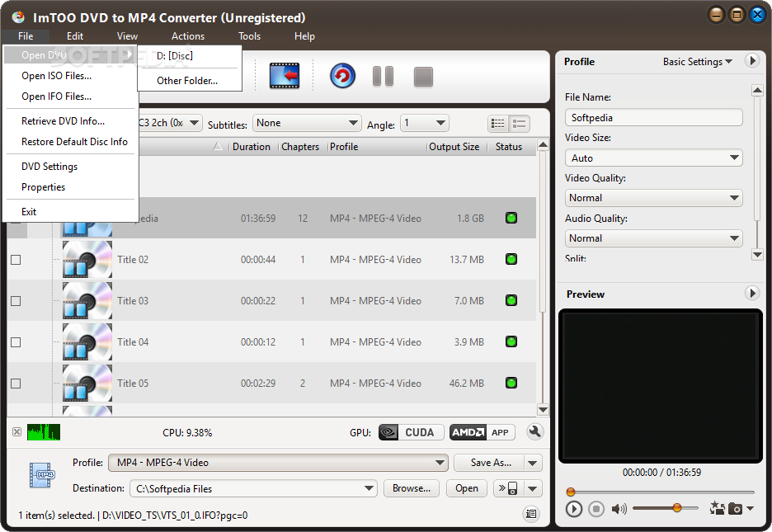Screen dimensions: 772x532
Task: Click the clip marker icon below preview
Action: (x=717, y=508)
